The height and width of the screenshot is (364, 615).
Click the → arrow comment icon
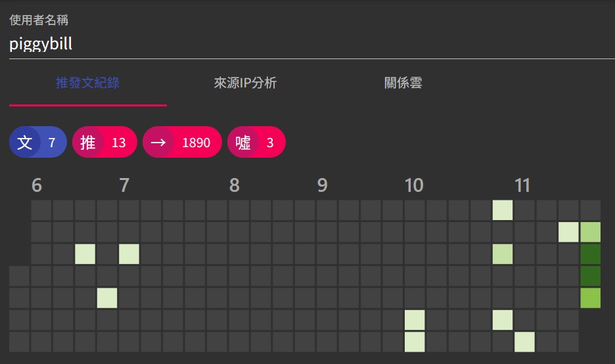pos(158,143)
